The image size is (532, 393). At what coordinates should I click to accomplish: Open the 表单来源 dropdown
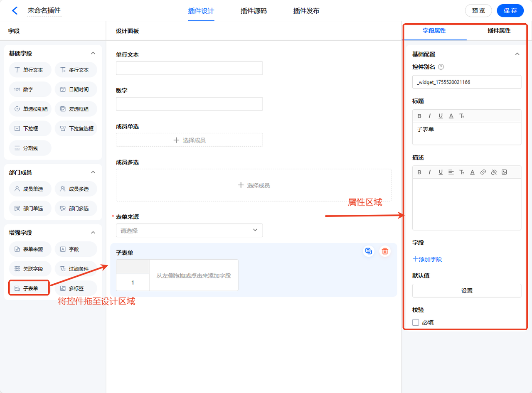tap(189, 230)
